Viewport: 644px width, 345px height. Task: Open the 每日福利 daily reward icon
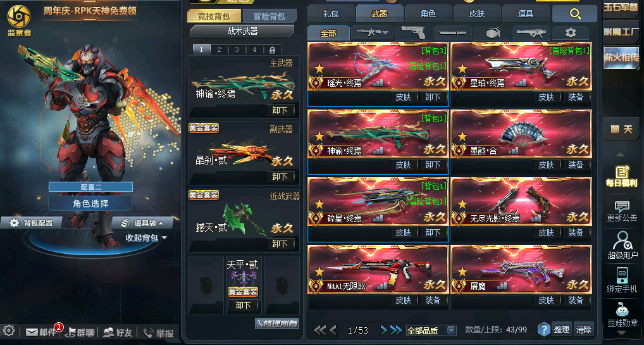click(x=622, y=176)
